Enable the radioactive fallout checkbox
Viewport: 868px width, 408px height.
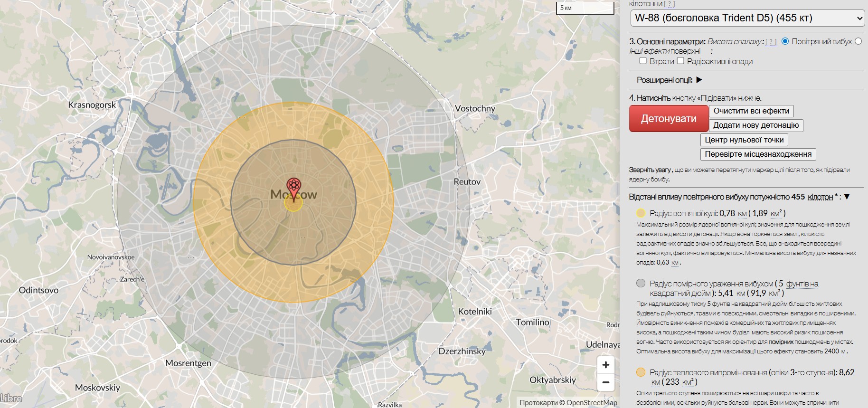[680, 61]
